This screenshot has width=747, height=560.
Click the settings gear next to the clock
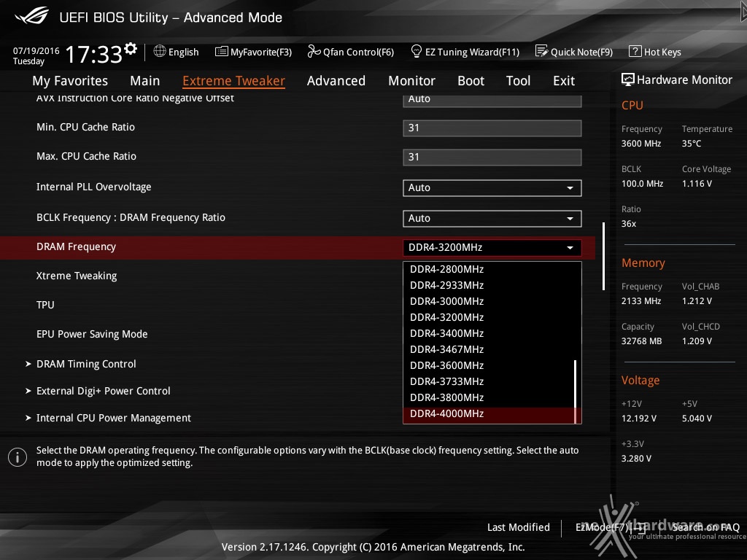(x=131, y=48)
